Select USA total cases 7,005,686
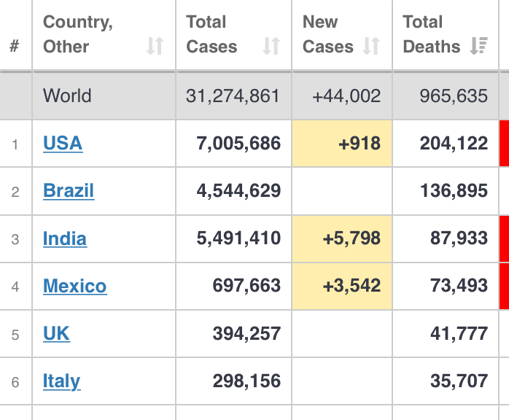Viewport: 509px width, 420px height. click(238, 144)
